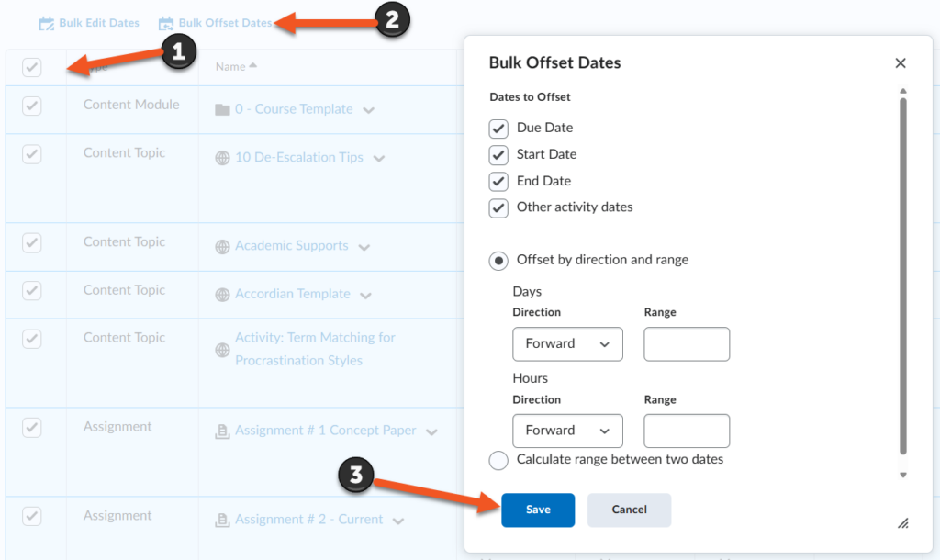The width and height of the screenshot is (940, 560).
Task: Click the Bulk Offset Dates calendar icon
Action: pyautogui.click(x=166, y=23)
